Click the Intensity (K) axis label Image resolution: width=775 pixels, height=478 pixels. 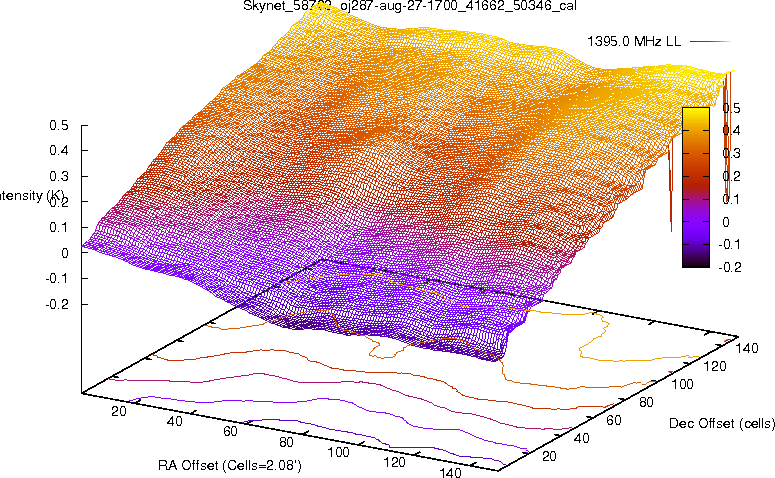[32, 196]
